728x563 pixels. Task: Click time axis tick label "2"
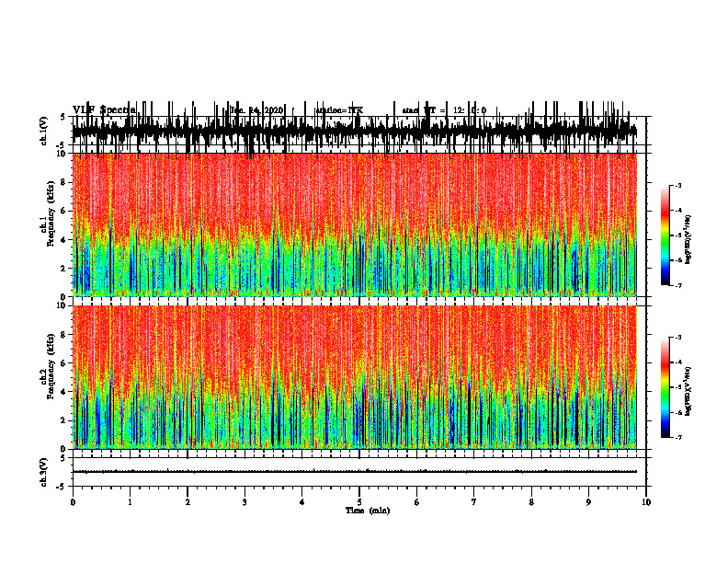point(188,502)
